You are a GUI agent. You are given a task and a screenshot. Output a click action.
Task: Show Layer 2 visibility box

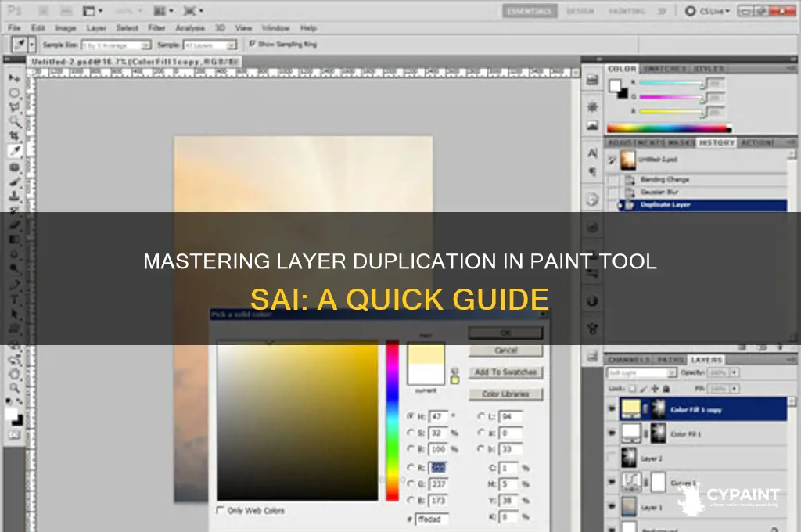pos(612,458)
